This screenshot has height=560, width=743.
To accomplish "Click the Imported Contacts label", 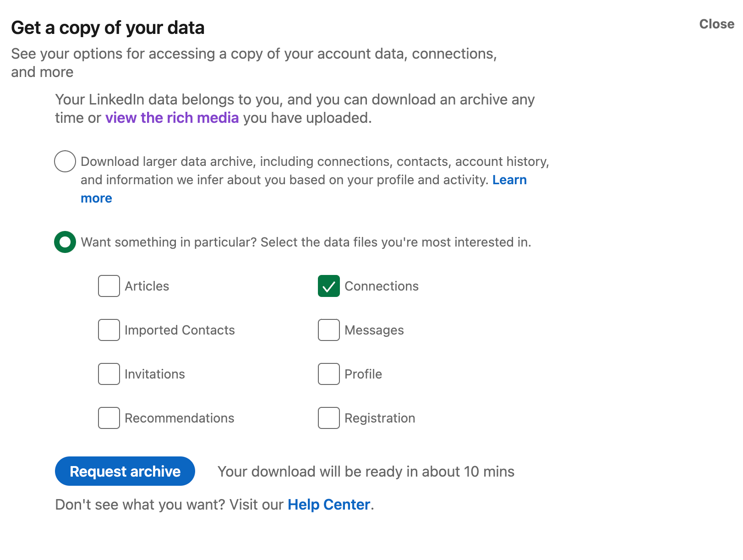I will point(180,330).
